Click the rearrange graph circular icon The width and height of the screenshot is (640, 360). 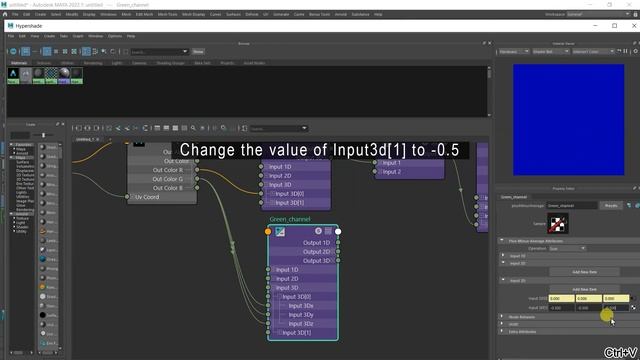coord(145,128)
